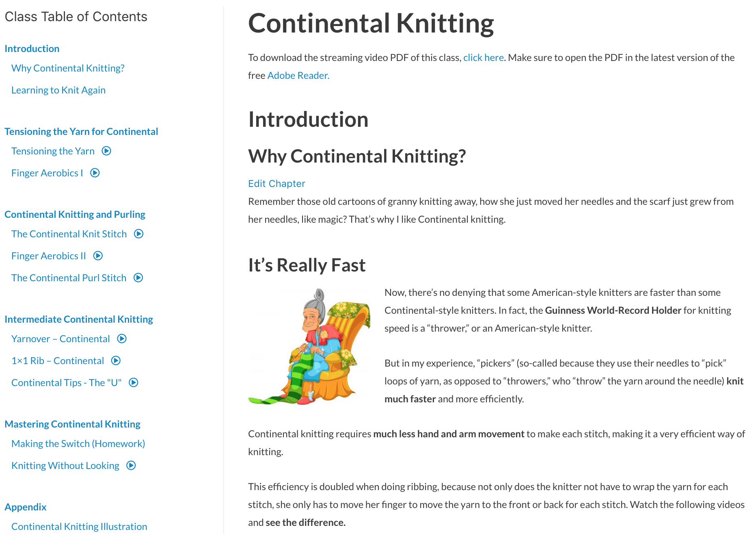Image resolution: width=756 pixels, height=534 pixels.
Task: Go to Tensioning the Yarn for Continental section
Action: (x=81, y=132)
